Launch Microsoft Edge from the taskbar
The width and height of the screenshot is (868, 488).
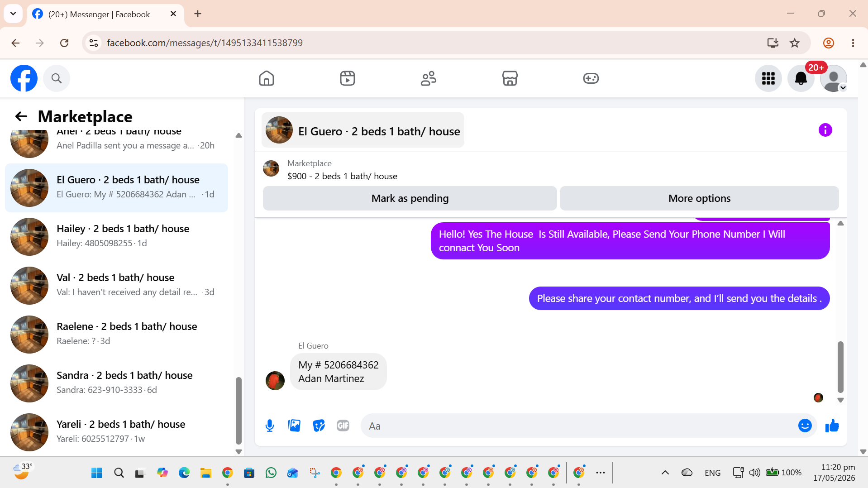coord(184,473)
